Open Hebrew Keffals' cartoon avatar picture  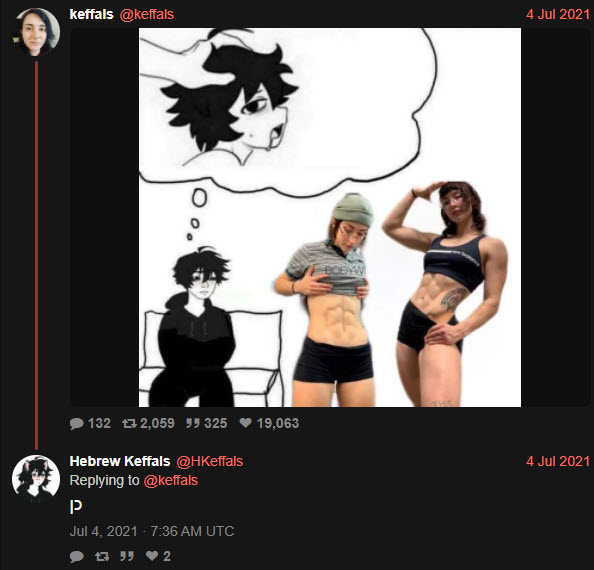tap(36, 479)
